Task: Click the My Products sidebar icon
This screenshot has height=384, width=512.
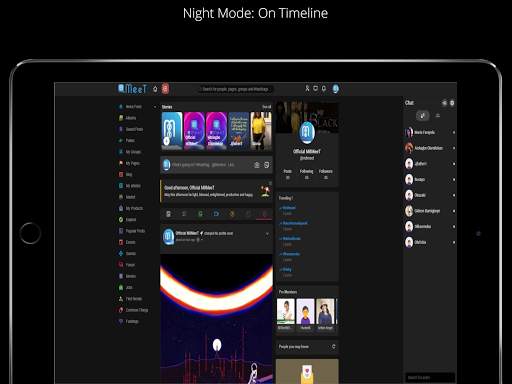Action: 121,208
